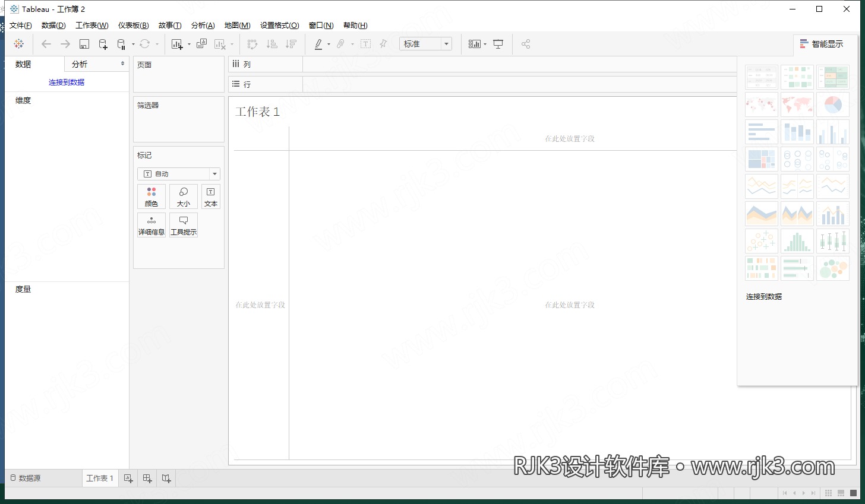Click the refresh data source icon

[145, 44]
